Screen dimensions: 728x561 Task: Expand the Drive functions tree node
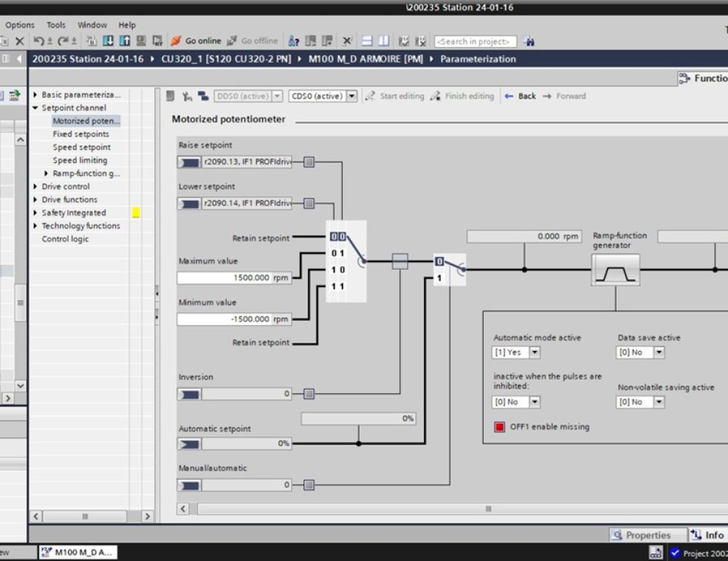pos(35,199)
